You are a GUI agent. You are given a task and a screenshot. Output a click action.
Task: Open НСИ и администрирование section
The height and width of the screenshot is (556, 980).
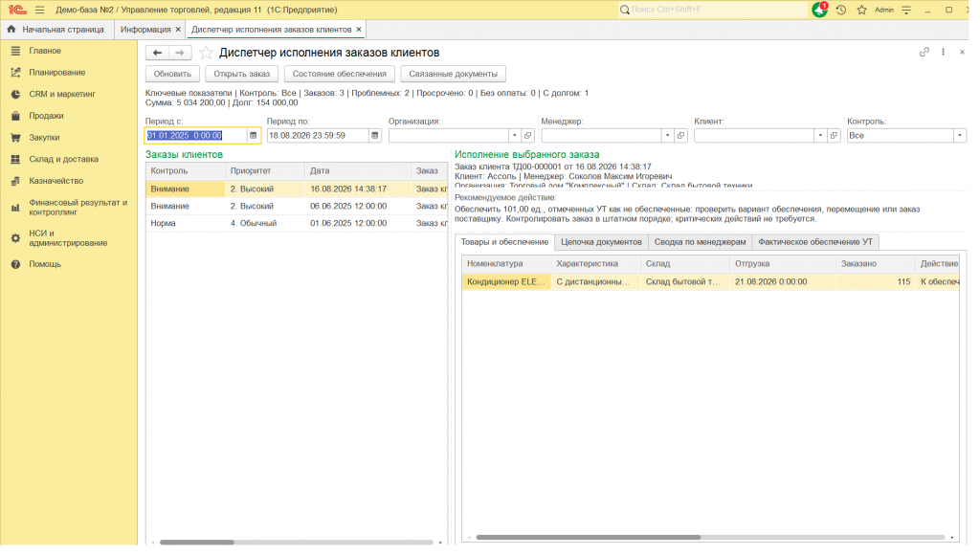point(69,240)
